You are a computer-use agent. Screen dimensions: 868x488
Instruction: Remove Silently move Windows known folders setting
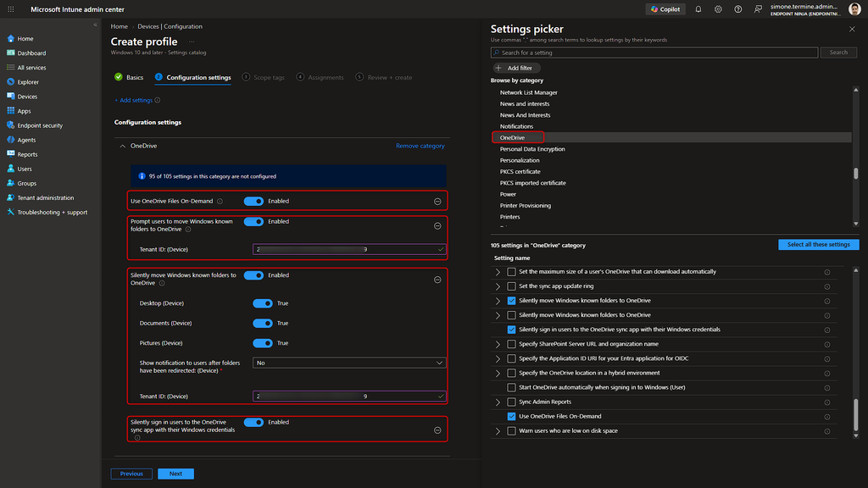[437, 280]
